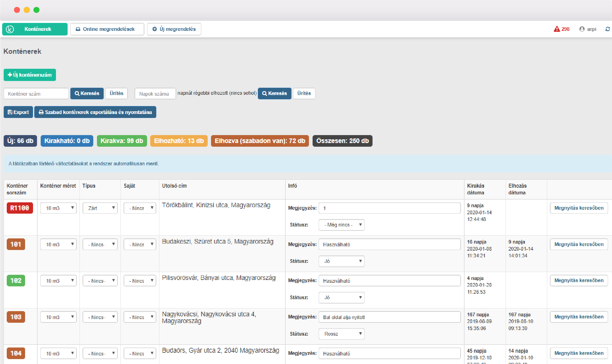Filter by the orange Elhozható 13 db badge

point(179,141)
